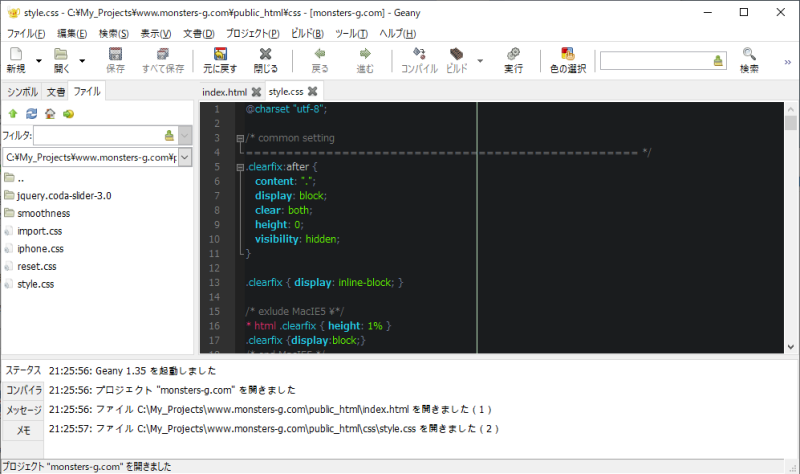This screenshot has height=474, width=800.
Task: Open the ビルド(B) menu
Action: [307, 34]
